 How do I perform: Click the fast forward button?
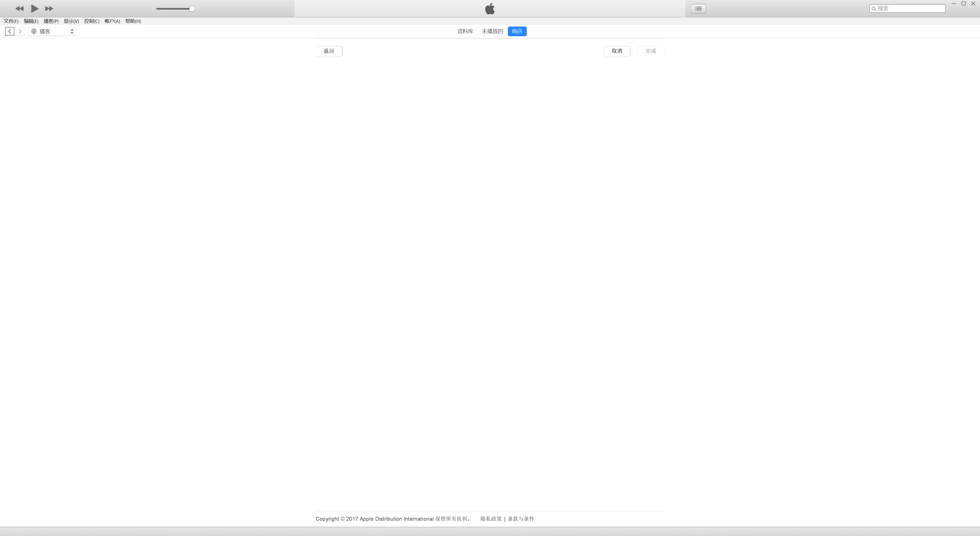pyautogui.click(x=49, y=8)
